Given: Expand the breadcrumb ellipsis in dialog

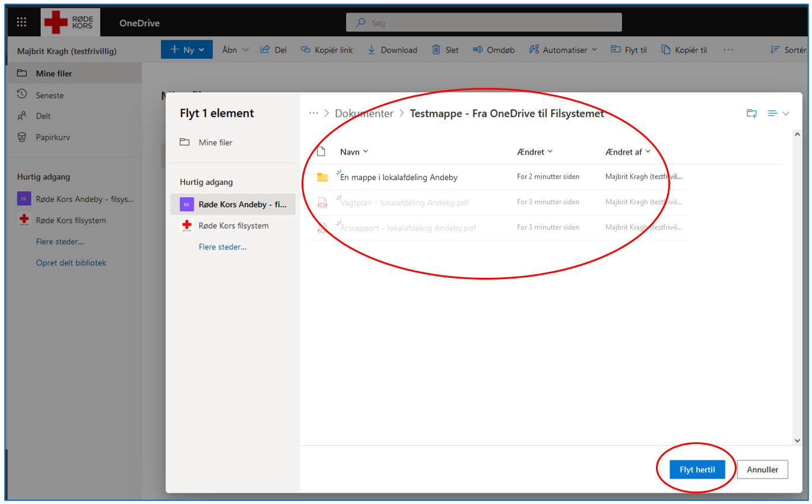Looking at the screenshot, I should click(313, 113).
